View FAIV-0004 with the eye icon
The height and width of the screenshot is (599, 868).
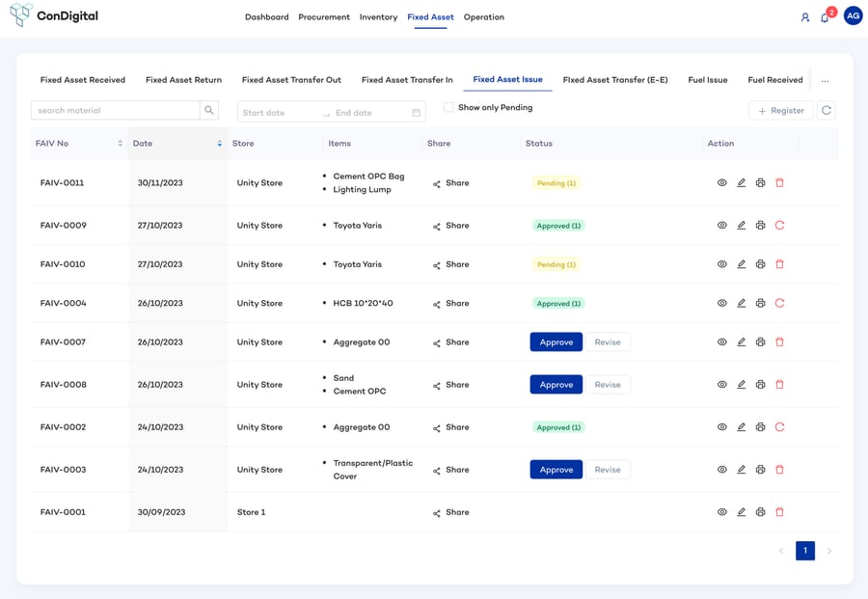pyautogui.click(x=721, y=303)
